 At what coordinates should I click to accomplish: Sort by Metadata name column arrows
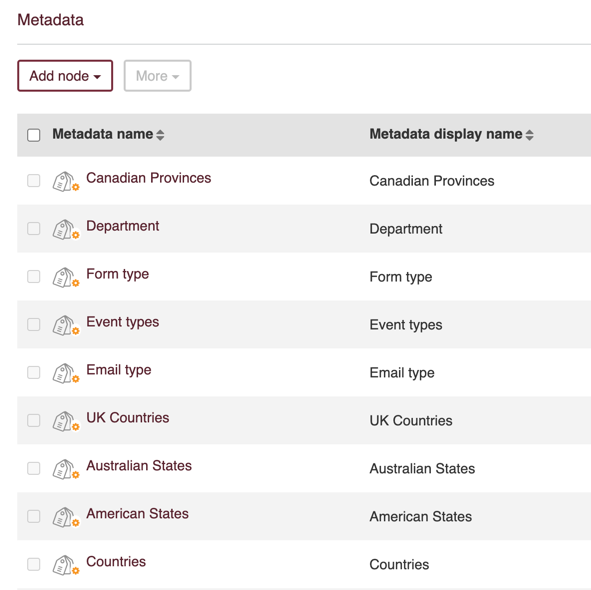pyautogui.click(x=160, y=135)
